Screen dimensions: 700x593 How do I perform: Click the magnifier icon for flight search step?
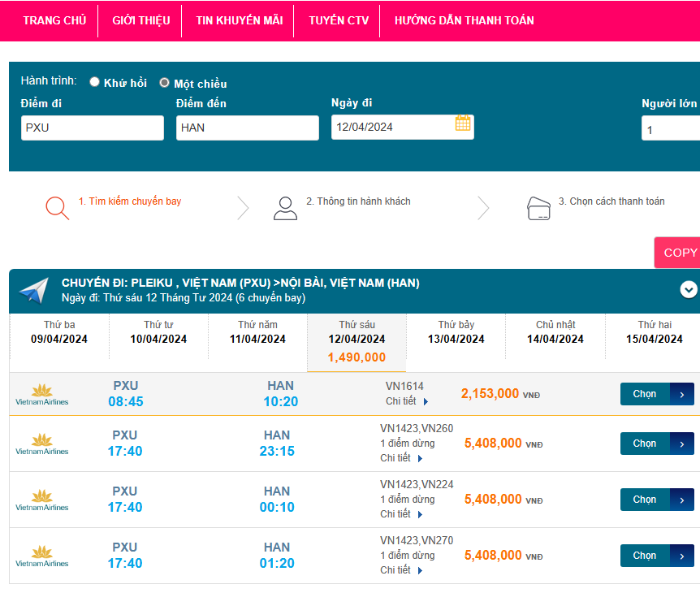pyautogui.click(x=57, y=208)
